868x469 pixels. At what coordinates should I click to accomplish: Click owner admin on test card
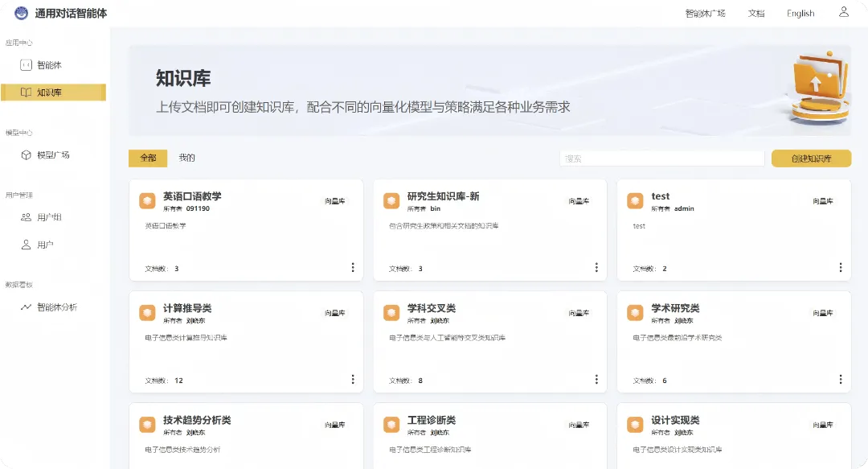click(x=684, y=209)
